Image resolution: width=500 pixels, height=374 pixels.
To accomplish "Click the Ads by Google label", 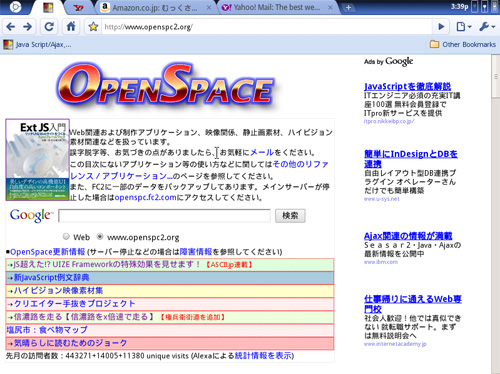I will [388, 61].
